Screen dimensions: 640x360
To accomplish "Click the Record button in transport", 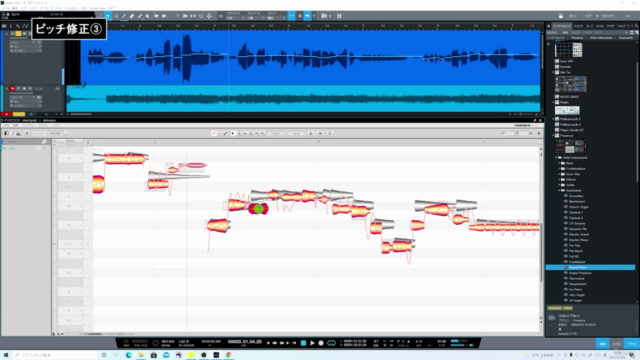I will tap(321, 343).
